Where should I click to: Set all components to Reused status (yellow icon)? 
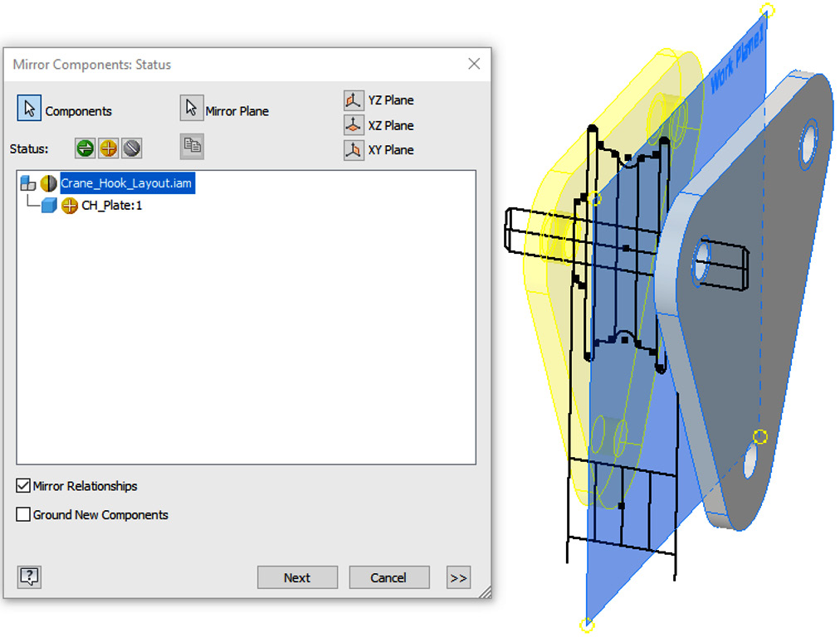coord(108,148)
